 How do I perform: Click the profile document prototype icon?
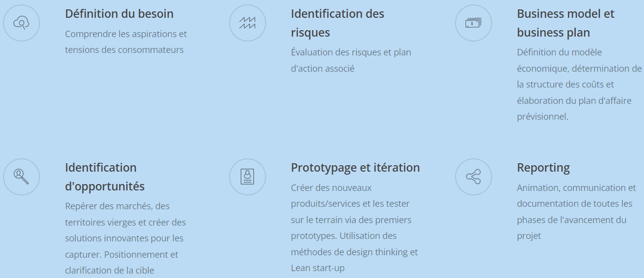(x=247, y=177)
